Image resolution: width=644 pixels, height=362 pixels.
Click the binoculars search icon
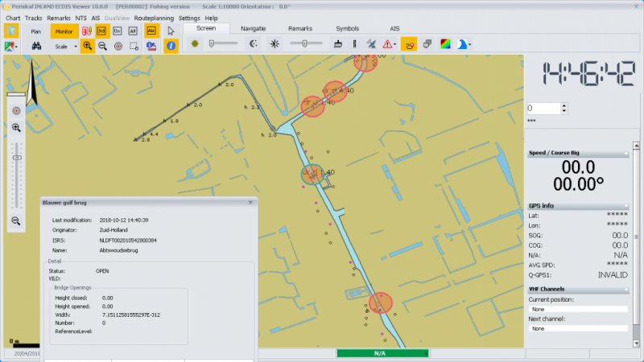(x=37, y=47)
